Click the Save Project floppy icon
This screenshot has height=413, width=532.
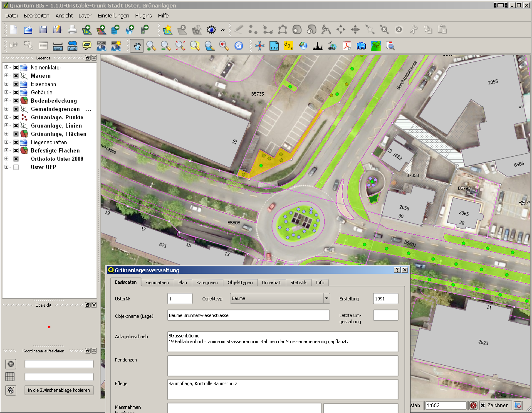(43, 29)
